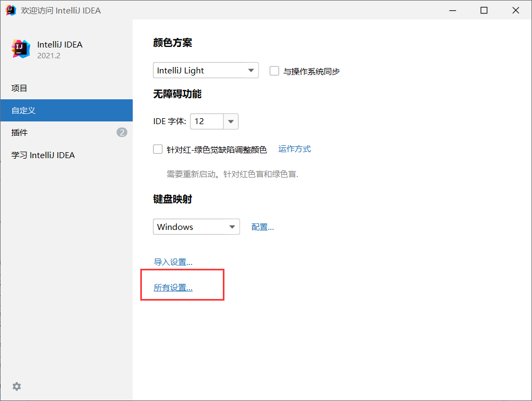Click the 键盘映射 heading text
The height and width of the screenshot is (401, 532).
[172, 199]
